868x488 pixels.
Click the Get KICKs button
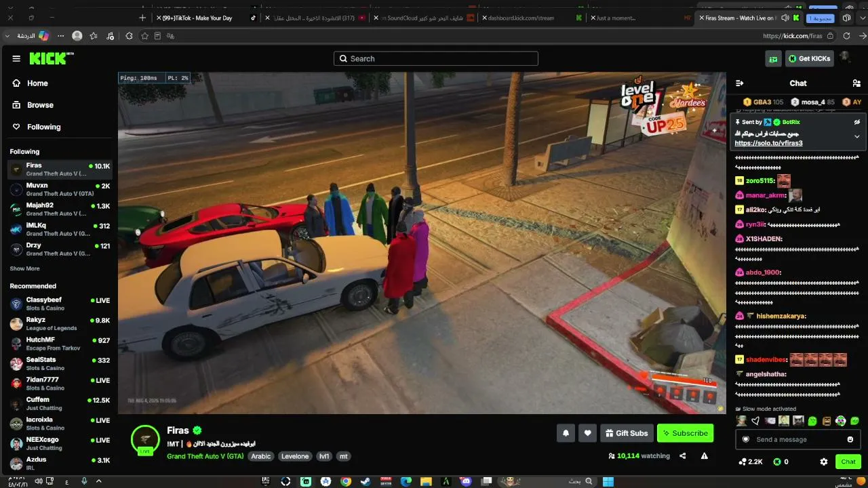point(810,59)
